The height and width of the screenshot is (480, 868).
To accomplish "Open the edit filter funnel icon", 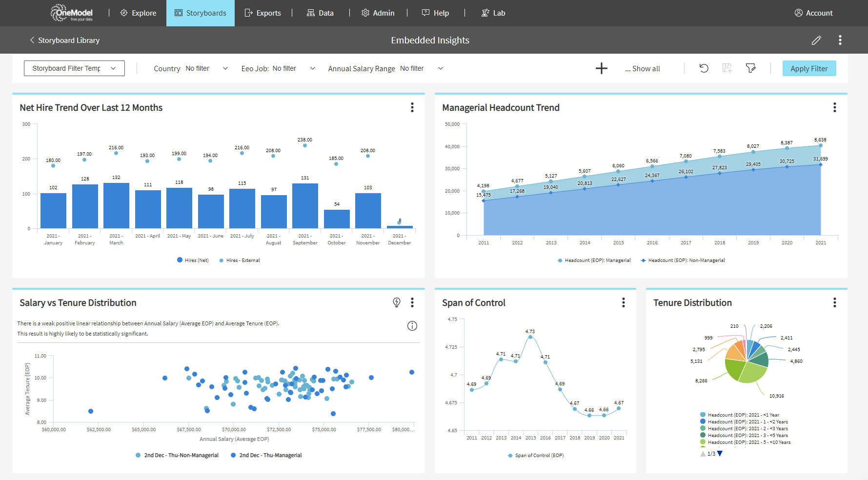I will [x=750, y=68].
